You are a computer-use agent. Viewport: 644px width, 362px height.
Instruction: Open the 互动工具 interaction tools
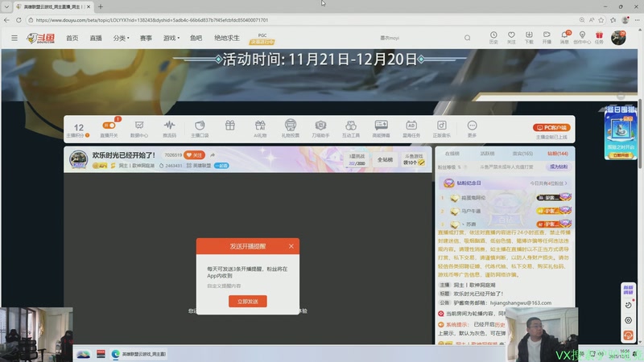click(x=351, y=129)
